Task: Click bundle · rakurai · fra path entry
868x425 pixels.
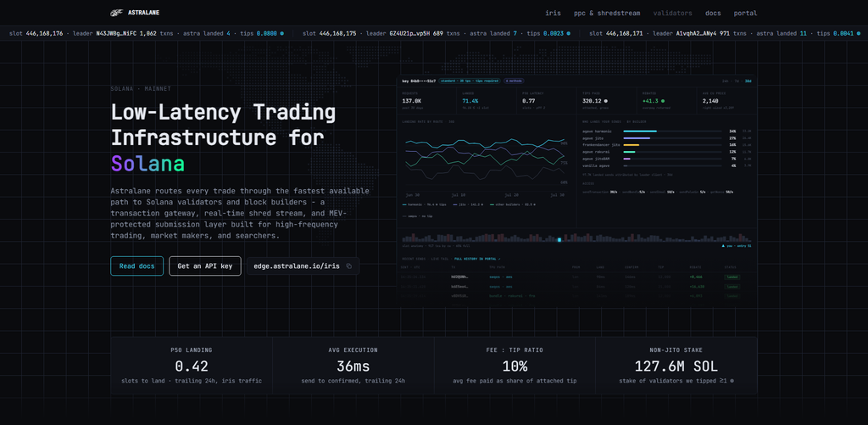Action: (512, 296)
